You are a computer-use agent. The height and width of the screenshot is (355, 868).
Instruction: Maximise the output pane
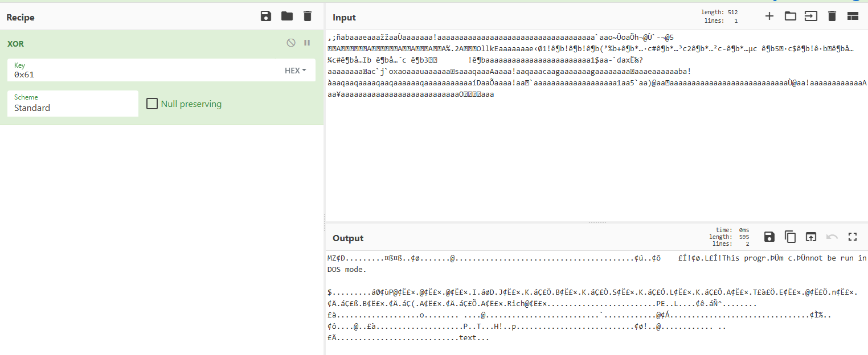[853, 237]
